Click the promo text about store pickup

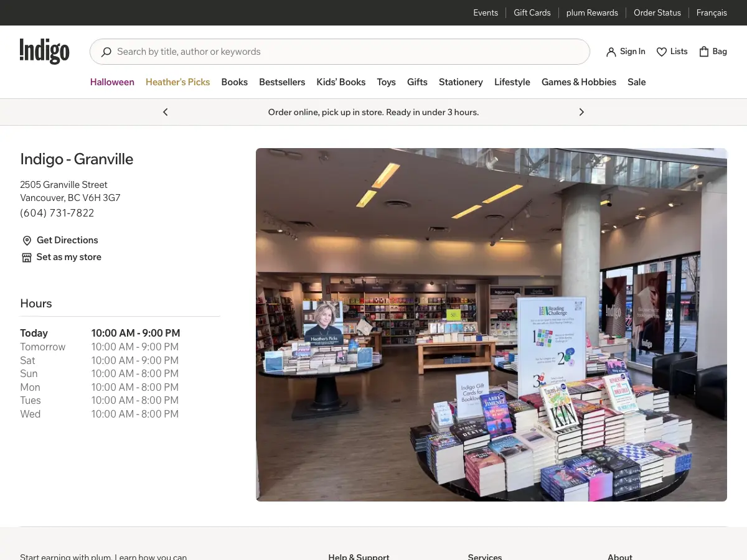(374, 112)
